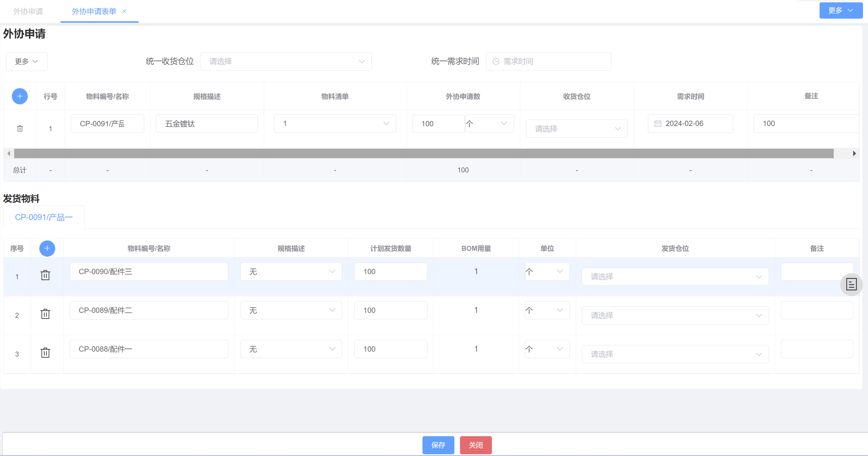Screen dimensions: 868x456
Task: Click the 备注 field for CP-0088/配件一
Action: point(817,349)
